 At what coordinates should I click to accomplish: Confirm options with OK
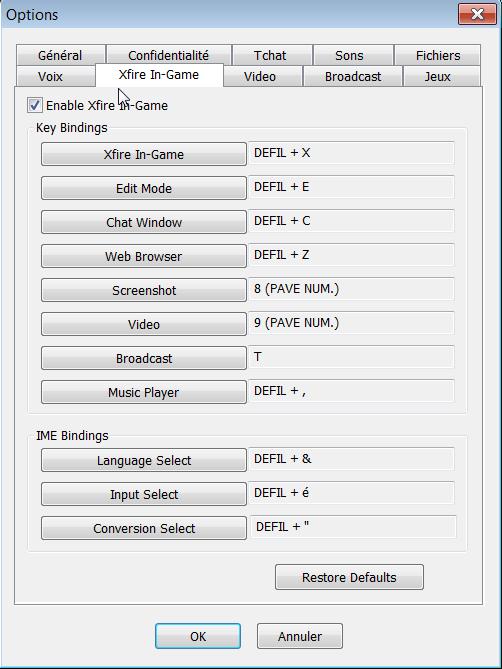coord(198,636)
